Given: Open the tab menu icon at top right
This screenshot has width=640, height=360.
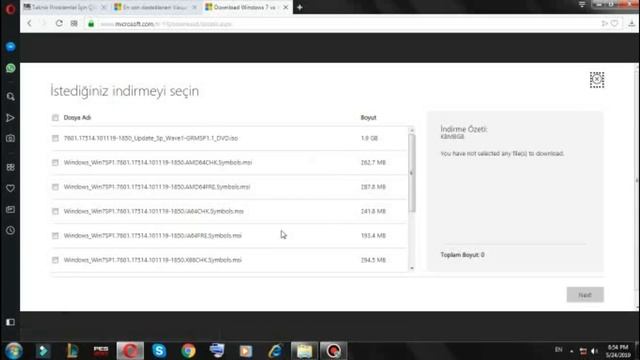Looking at the screenshot, I should pos(582,4).
